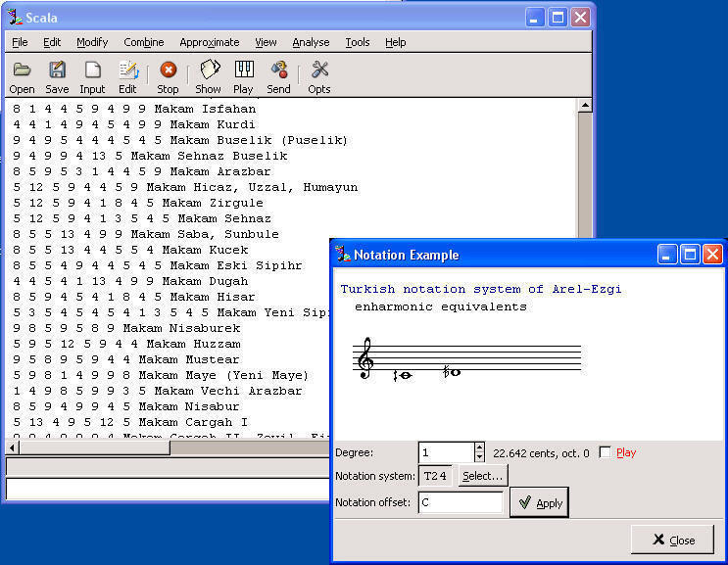This screenshot has height=565, width=728.
Task: Click the 'Makam Maye (Yeni Maye)' line
Action: tap(161, 375)
